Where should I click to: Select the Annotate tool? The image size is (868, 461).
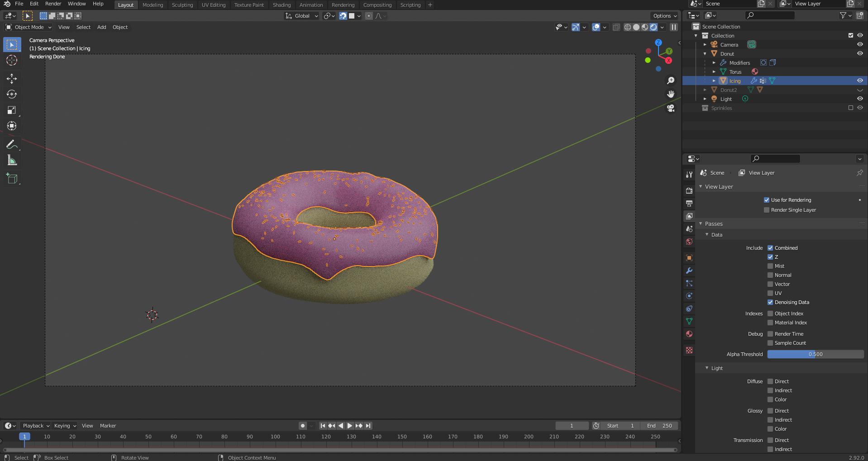12,145
